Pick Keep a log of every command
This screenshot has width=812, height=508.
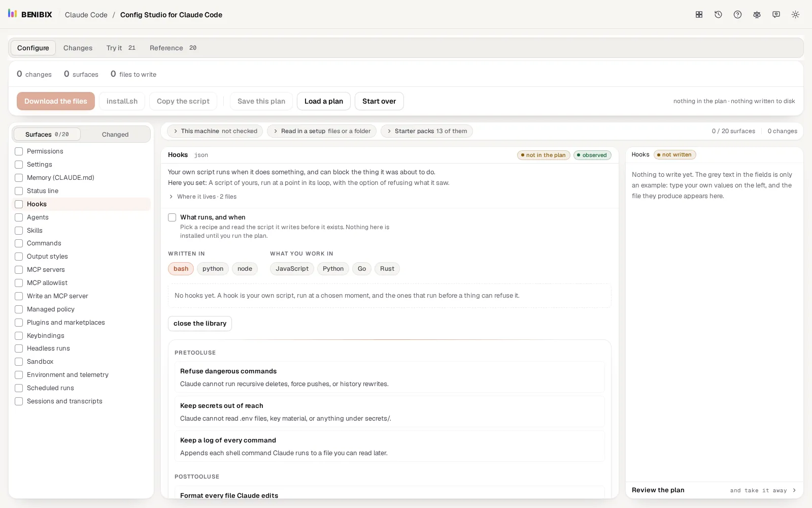pyautogui.click(x=390, y=447)
